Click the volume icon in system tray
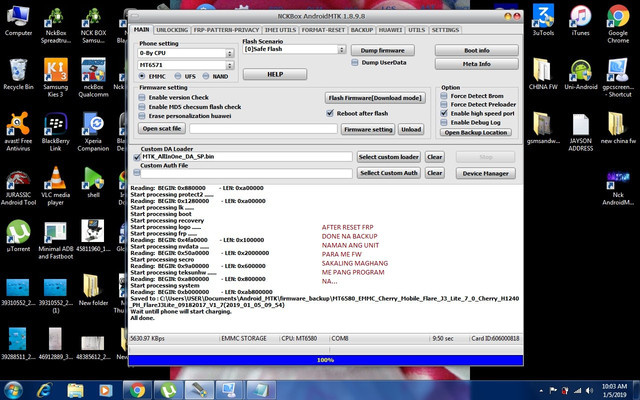This screenshot has width=640, height=400. click(x=589, y=391)
